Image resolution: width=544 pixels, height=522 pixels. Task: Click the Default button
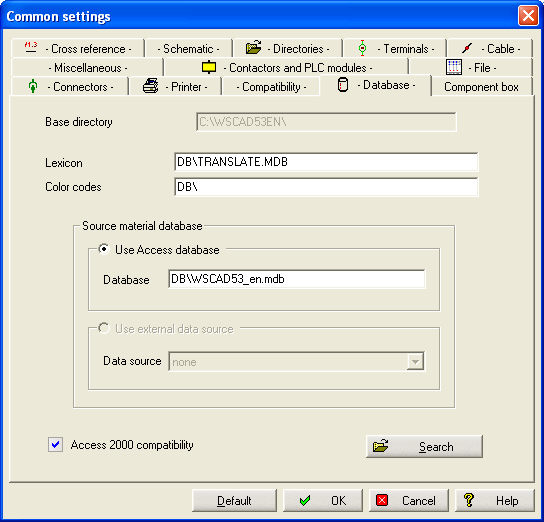234,500
